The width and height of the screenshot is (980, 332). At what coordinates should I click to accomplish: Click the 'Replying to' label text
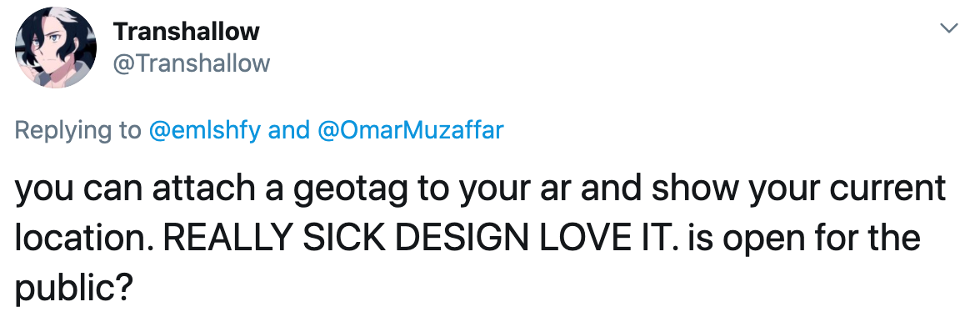pyautogui.click(x=78, y=131)
